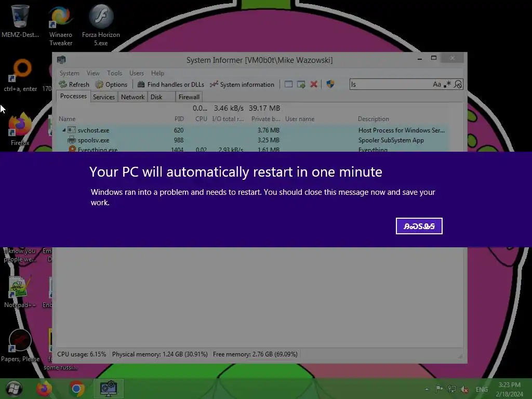Click the network tray icon

pos(451,389)
